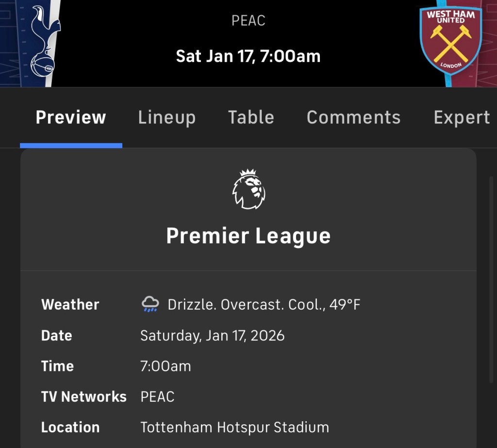Switch to the Lineup tab
Image resolution: width=497 pixels, height=448 pixels.
(x=166, y=117)
